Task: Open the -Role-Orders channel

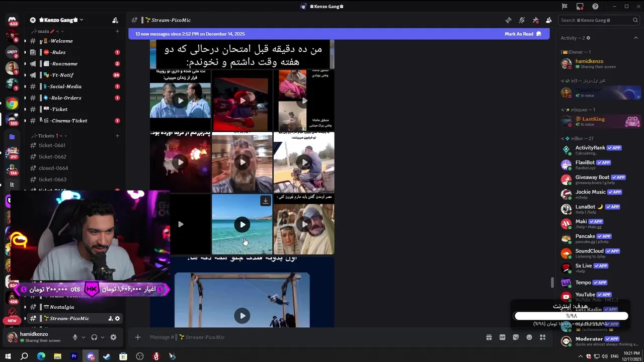Action: (73, 98)
